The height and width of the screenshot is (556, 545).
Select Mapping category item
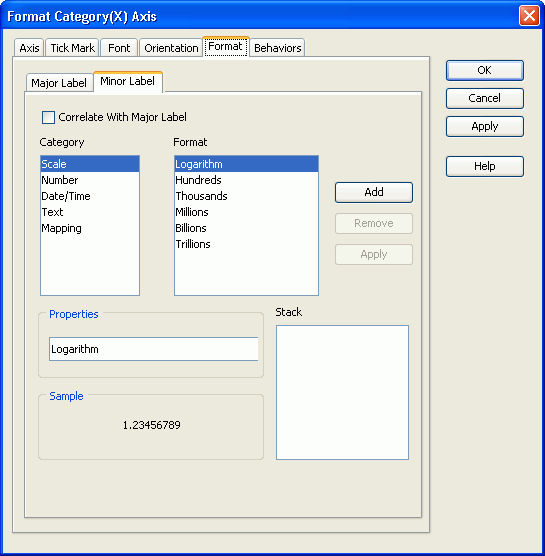[90, 228]
